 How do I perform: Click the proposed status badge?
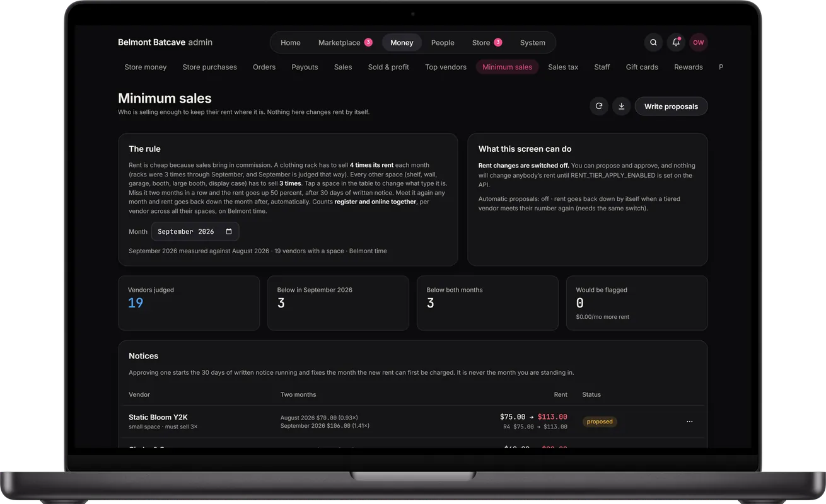point(600,421)
